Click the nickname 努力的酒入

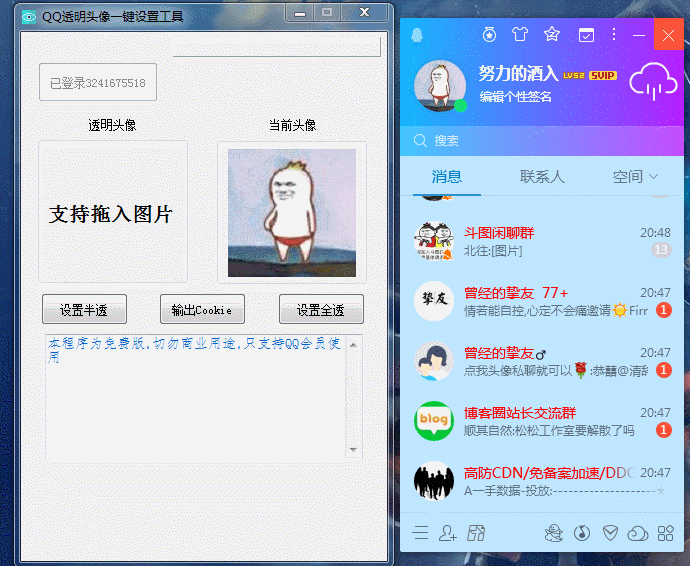tap(518, 73)
